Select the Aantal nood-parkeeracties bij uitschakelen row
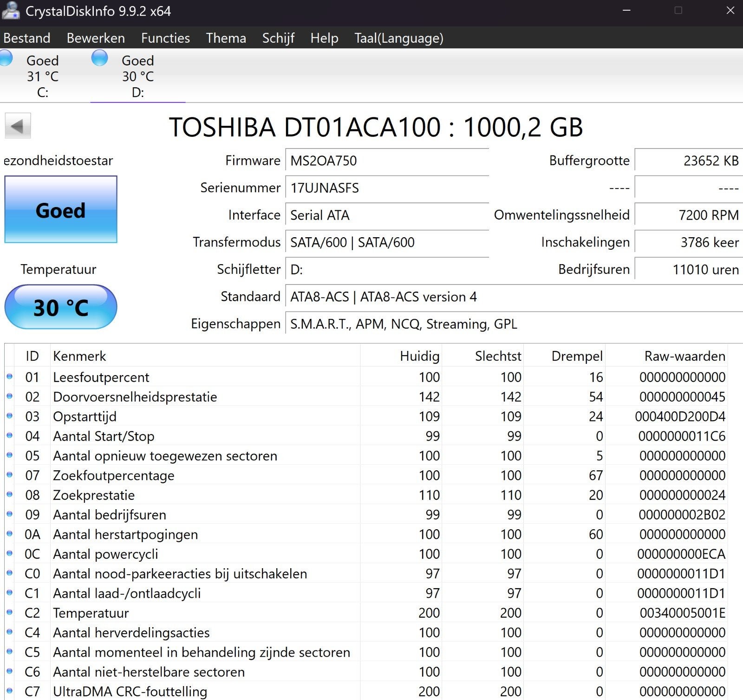 point(366,573)
